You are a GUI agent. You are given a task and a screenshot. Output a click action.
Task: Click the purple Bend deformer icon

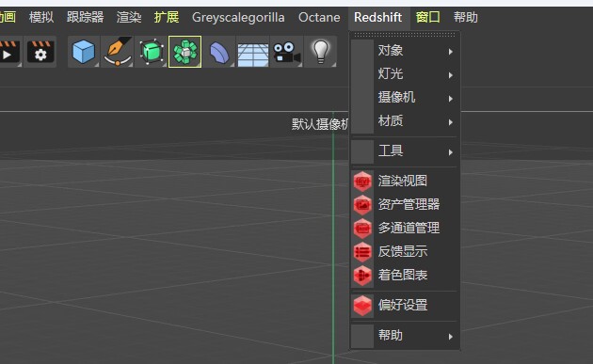point(219,52)
